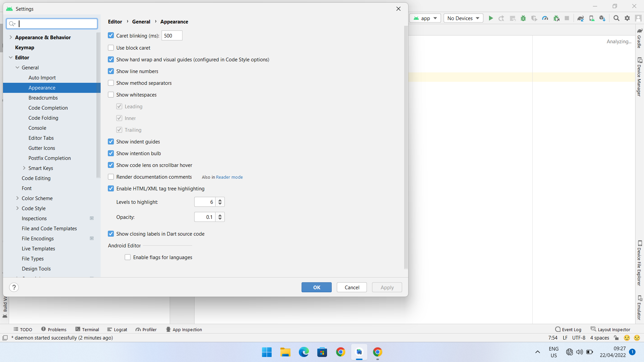Enable Show method separators checkbox
The height and width of the screenshot is (362, 644).
pyautogui.click(x=111, y=83)
